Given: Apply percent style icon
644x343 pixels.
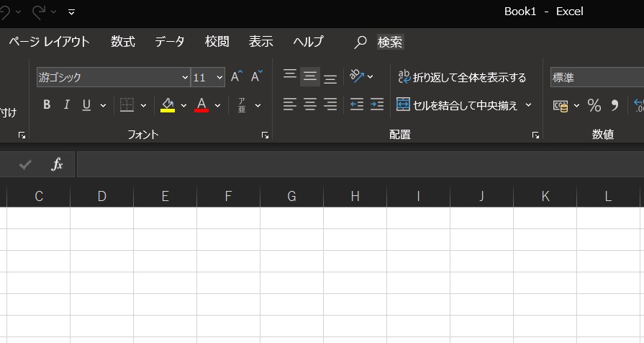Looking at the screenshot, I should [x=594, y=106].
